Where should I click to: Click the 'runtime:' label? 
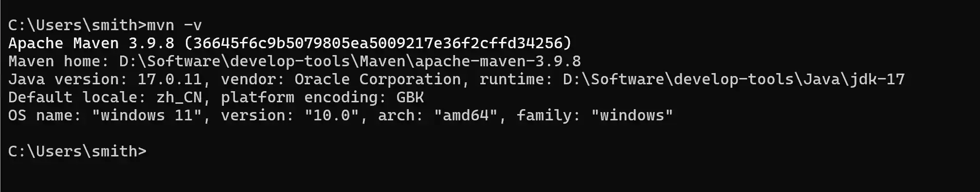(516, 79)
